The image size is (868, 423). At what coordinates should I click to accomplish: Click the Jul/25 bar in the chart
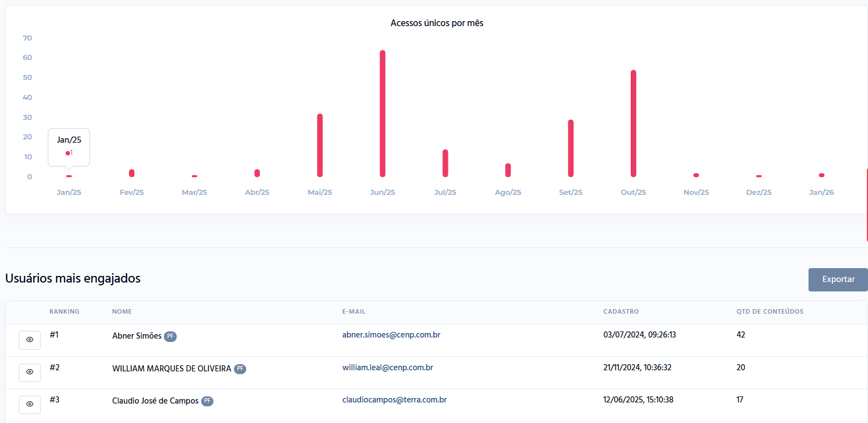click(x=445, y=163)
